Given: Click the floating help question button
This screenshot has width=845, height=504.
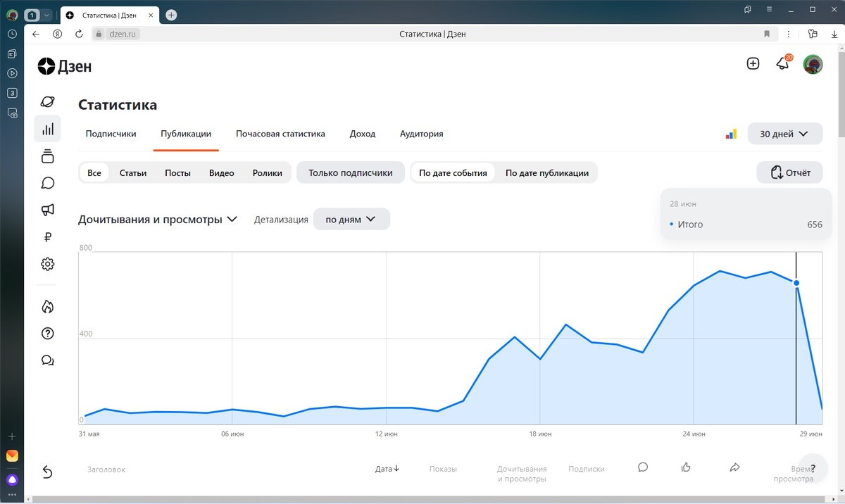Looking at the screenshot, I should (x=813, y=467).
